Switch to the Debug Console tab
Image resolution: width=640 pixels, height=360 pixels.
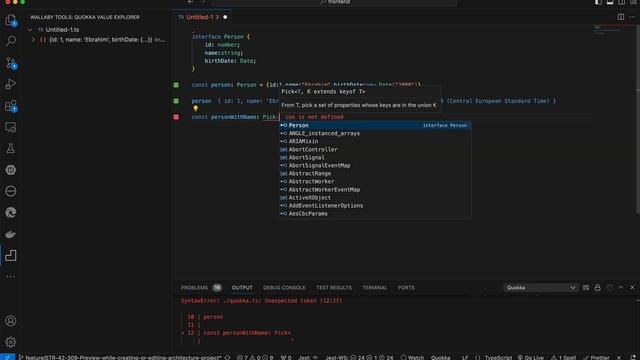point(284,287)
